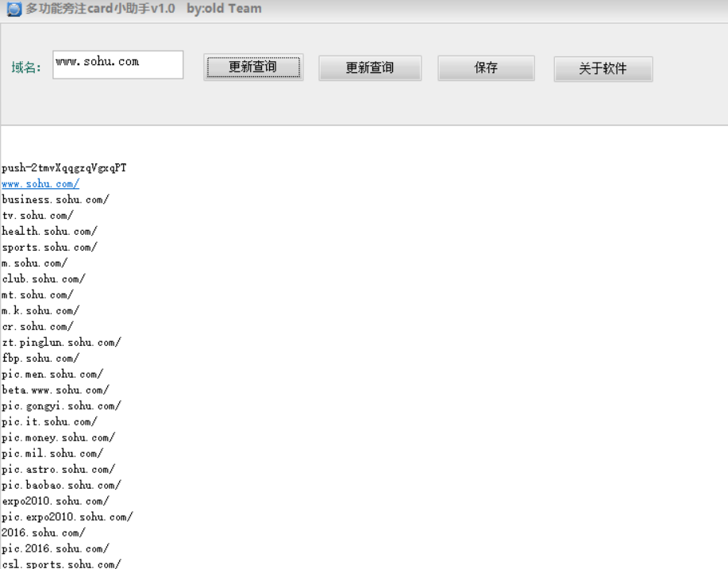Select the m.sohu.com/ entry
This screenshot has height=569, width=728.
[34, 263]
